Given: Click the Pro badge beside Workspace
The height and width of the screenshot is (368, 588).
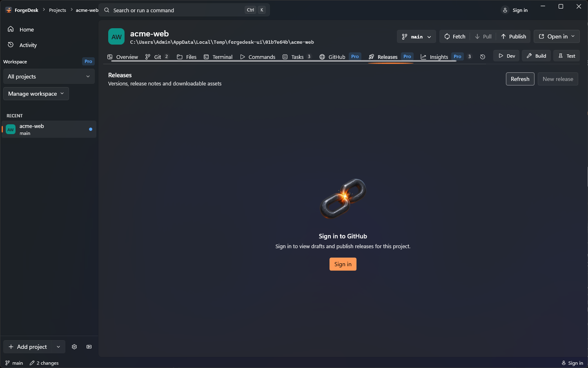Looking at the screenshot, I should [x=88, y=61].
